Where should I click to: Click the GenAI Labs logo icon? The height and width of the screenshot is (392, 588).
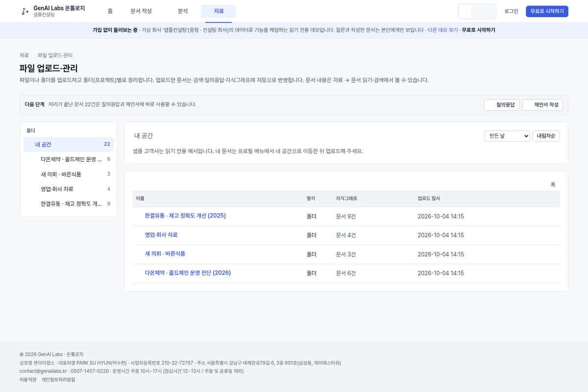tap(25, 11)
